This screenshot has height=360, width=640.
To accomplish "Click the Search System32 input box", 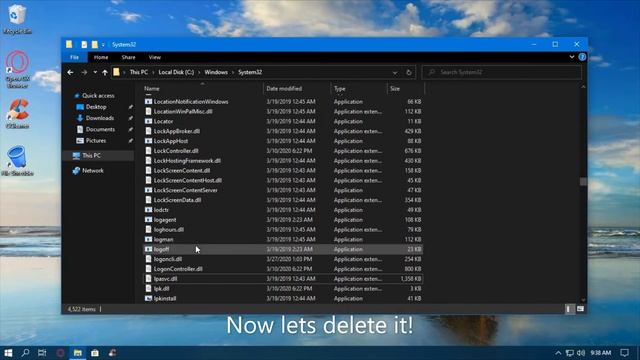I will coord(502,72).
